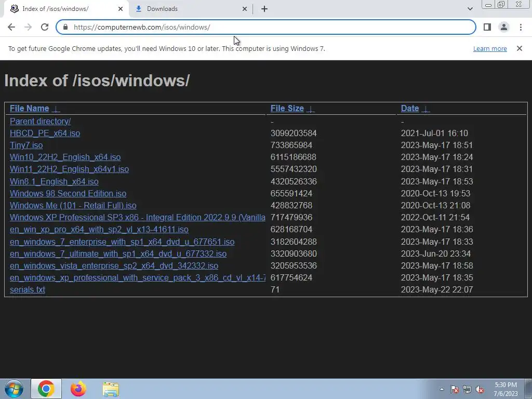
Task: Download en_win_xp_pro_x64_with_sp2 iso
Action: (99, 229)
